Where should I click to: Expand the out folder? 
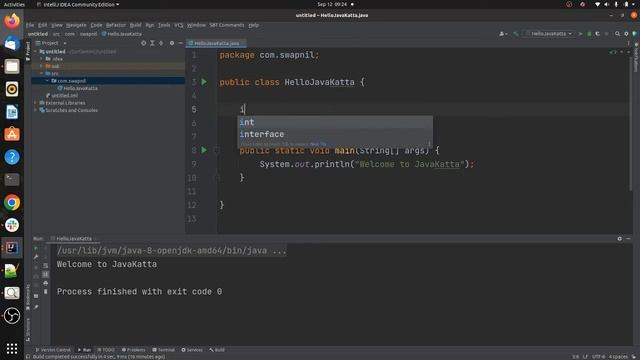coord(41,66)
